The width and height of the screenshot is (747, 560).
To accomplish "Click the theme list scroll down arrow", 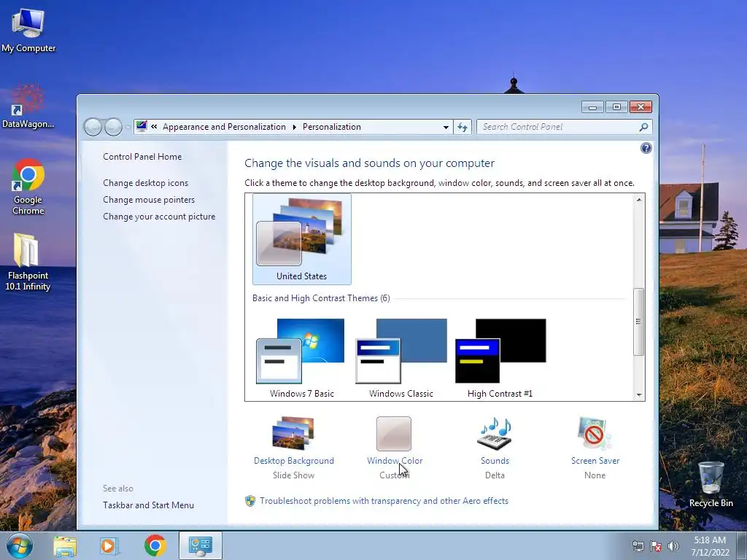I will (639, 394).
